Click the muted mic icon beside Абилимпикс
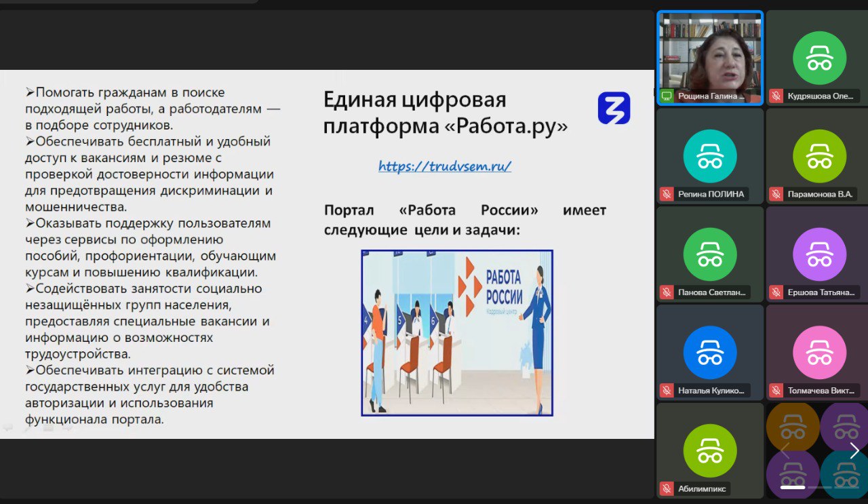Viewport: 868px width, 504px height. (x=667, y=488)
